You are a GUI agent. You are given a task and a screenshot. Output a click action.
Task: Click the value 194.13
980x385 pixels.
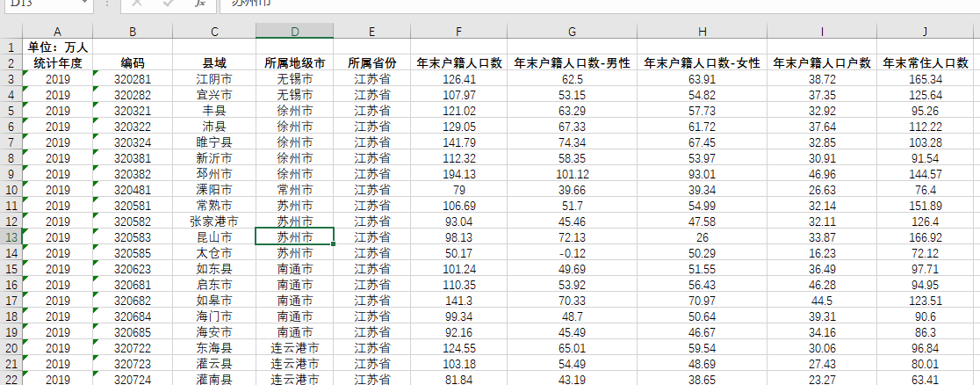tap(458, 174)
